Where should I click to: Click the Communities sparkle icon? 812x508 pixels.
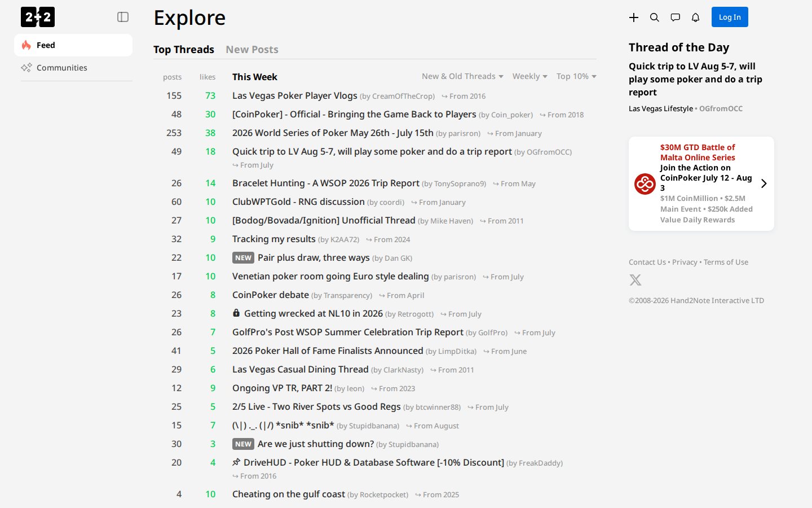click(27, 68)
